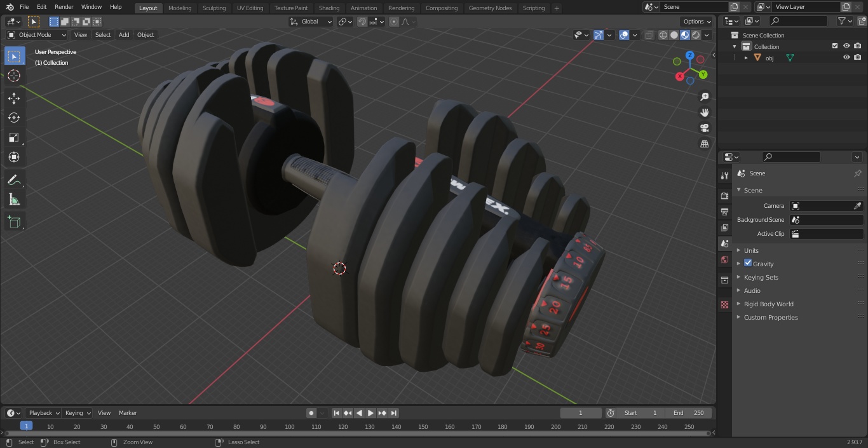
Task: Switch to Geometry Nodes workspace tab
Action: click(x=490, y=8)
